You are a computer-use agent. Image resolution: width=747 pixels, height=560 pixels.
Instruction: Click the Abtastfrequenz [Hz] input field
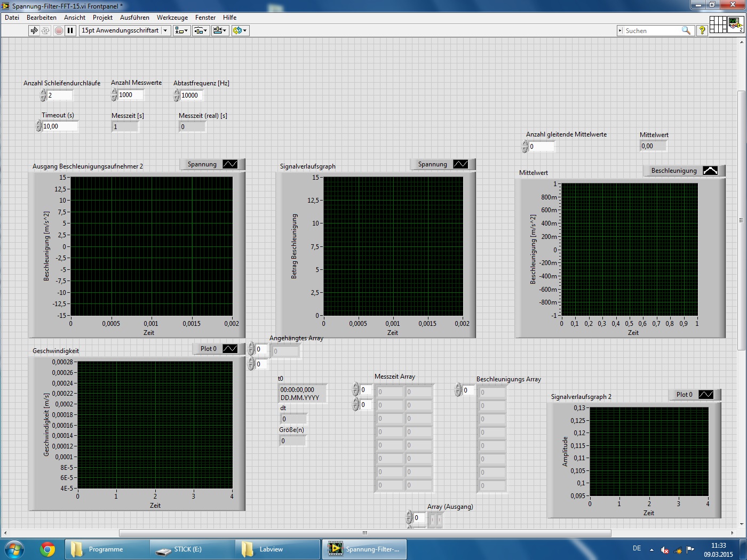[x=192, y=95]
